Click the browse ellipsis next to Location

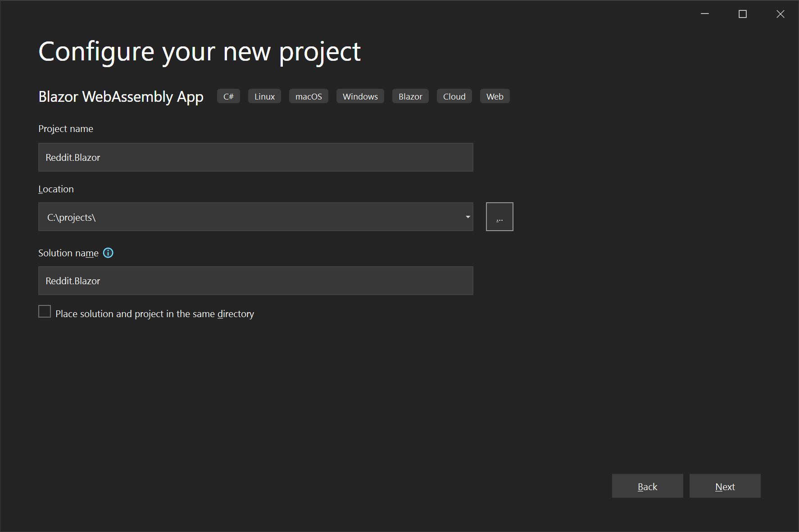499,217
